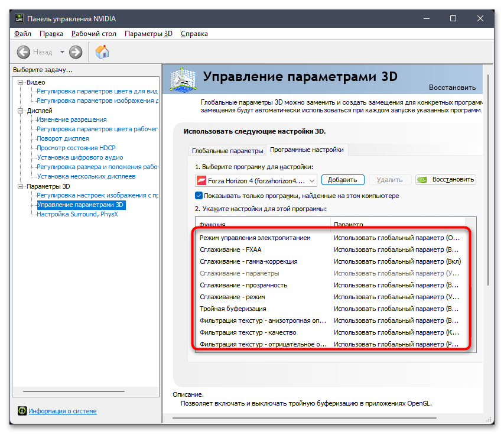The image size is (504, 434).
Task: Open Поворот дисплея task
Action: point(63,138)
